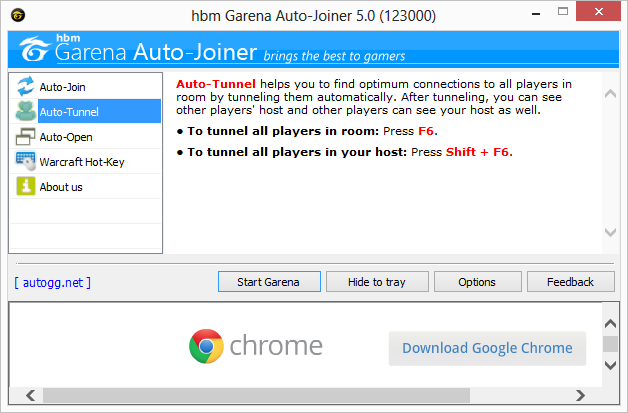The height and width of the screenshot is (413, 628).
Task: Click the ad panel scroll down arrow
Action: 610,365
